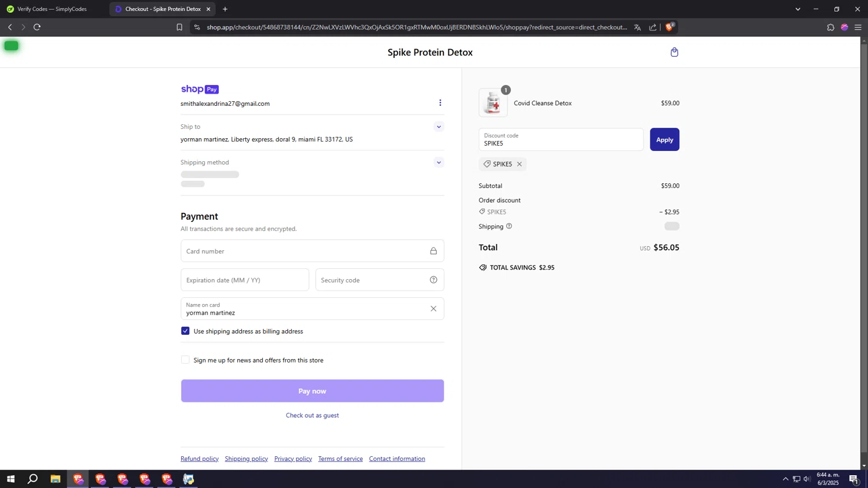Open the network icon in system tray
868x488 pixels.
[796, 479]
